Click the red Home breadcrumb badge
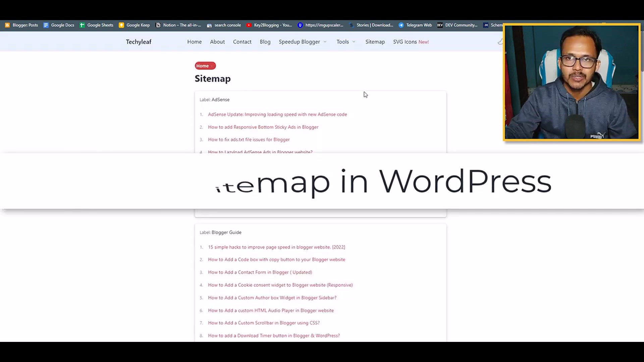 (x=205, y=66)
